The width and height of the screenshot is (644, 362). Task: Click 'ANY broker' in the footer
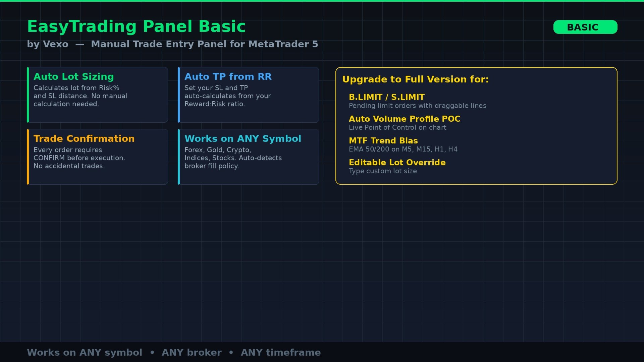pos(192,353)
